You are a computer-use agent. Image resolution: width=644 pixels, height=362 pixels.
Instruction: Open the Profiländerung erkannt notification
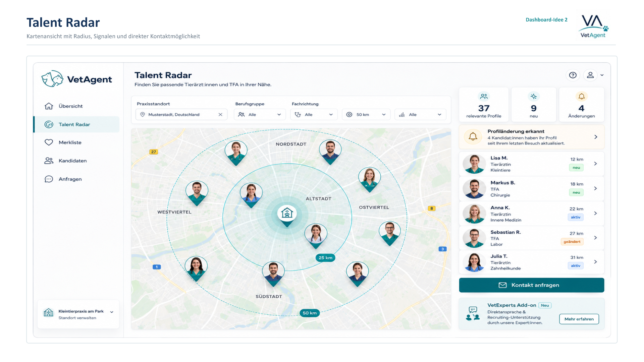(531, 137)
